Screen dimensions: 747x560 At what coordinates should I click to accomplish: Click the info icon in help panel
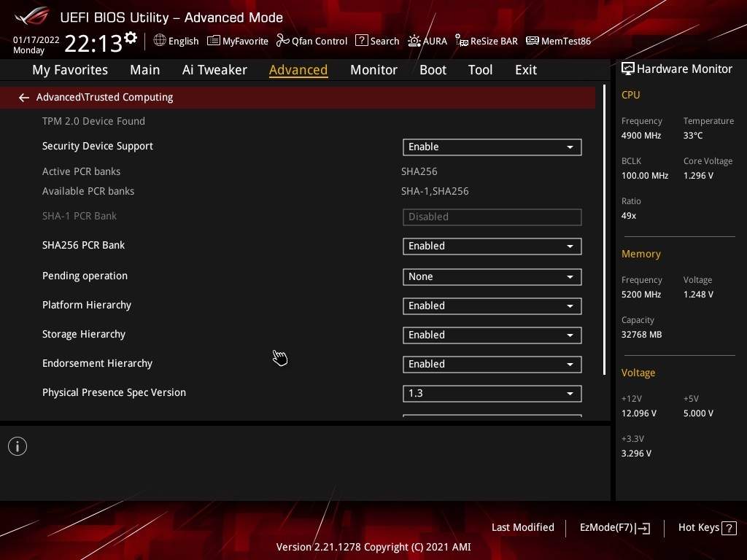pos(18,446)
